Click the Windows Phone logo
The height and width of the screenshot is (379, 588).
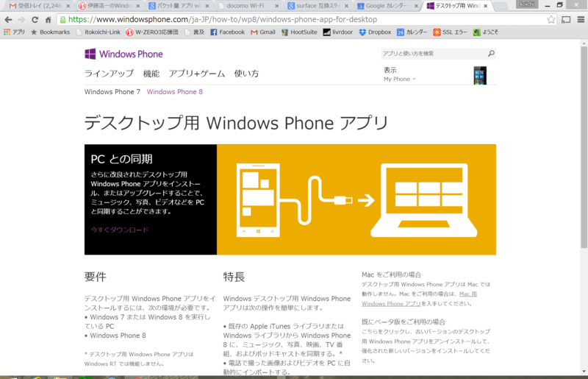(123, 54)
